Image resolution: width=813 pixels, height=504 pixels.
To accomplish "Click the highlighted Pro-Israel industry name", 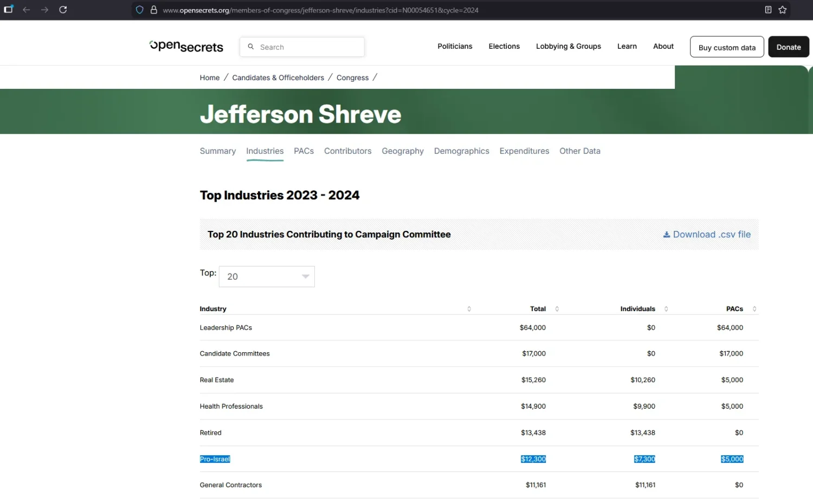I will (215, 460).
